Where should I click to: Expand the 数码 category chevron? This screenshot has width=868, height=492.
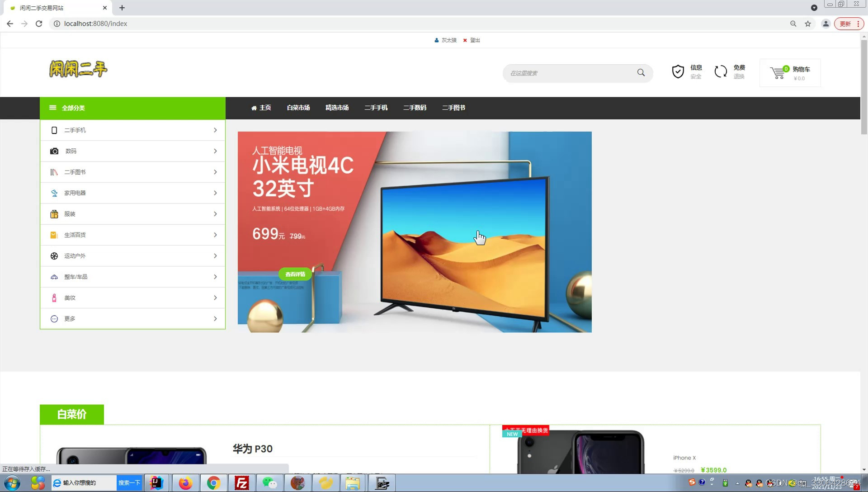(215, 151)
